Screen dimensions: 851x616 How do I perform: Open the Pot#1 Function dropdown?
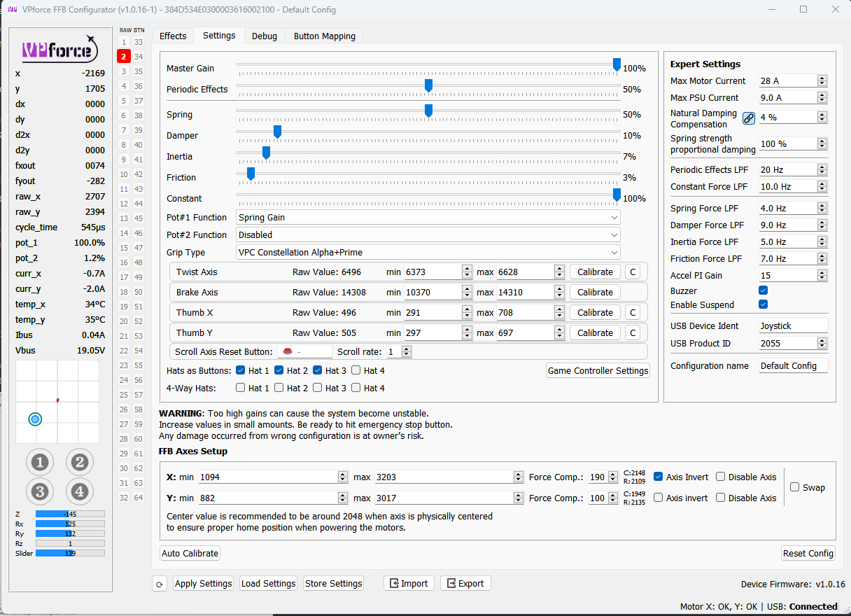click(428, 218)
